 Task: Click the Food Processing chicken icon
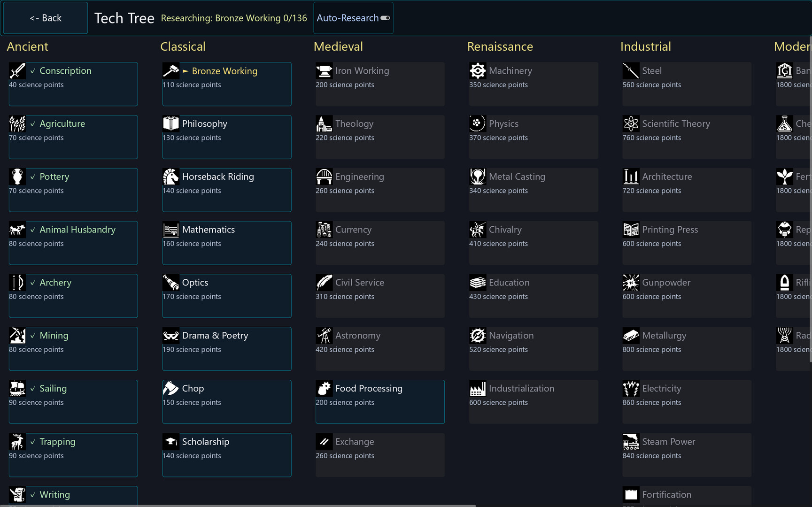[x=324, y=389]
